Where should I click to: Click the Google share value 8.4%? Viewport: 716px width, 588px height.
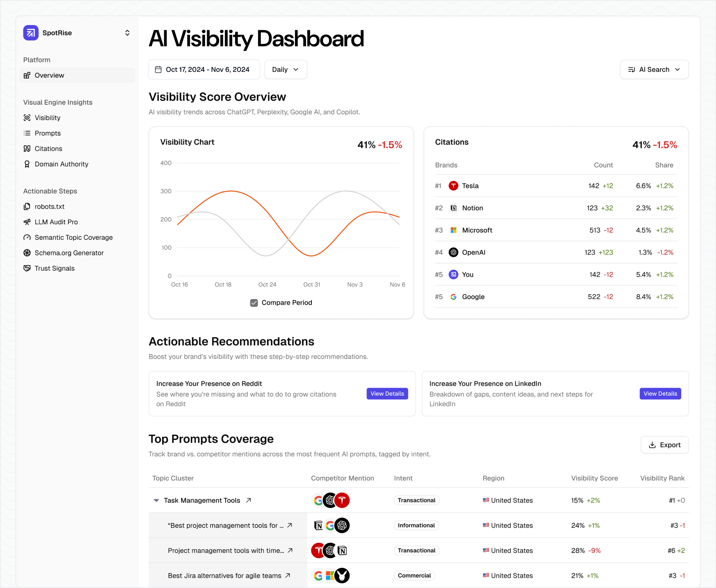pyautogui.click(x=643, y=297)
